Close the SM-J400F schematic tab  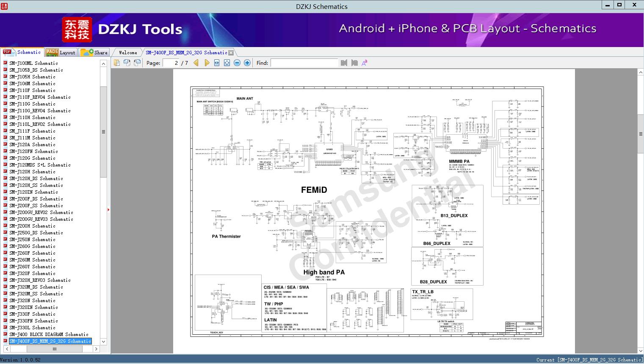231,53
